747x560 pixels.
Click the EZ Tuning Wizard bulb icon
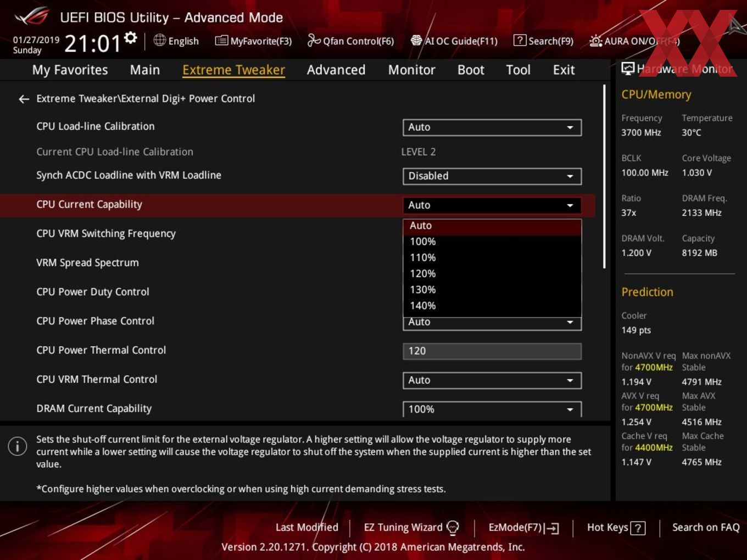(453, 528)
